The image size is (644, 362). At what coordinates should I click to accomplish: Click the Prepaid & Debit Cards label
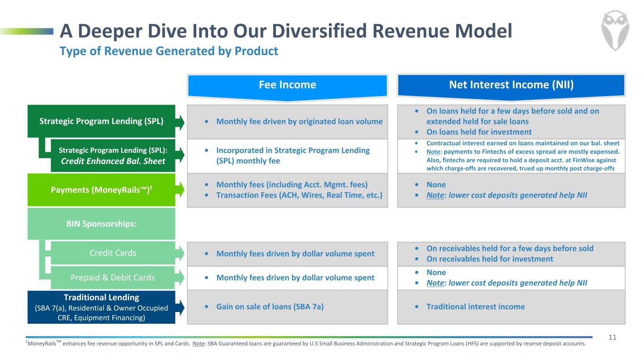[x=113, y=278]
